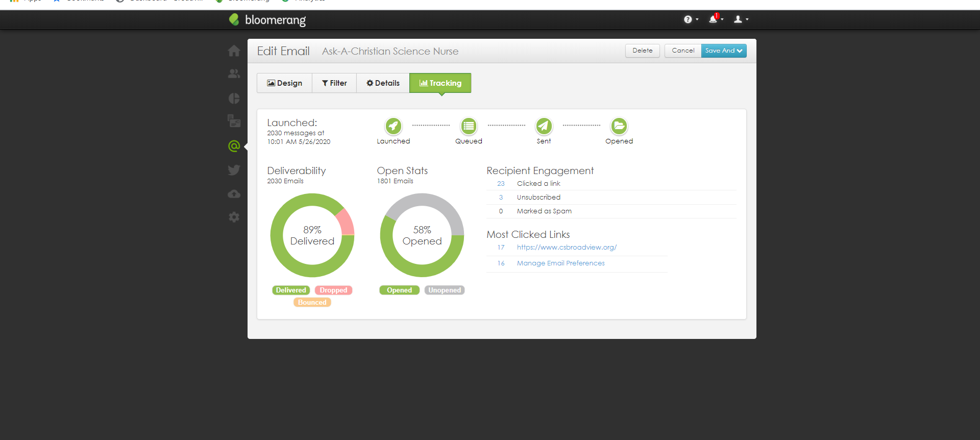This screenshot has height=440, width=980.
Task: Click the Launched rocket status icon
Action: tap(393, 126)
